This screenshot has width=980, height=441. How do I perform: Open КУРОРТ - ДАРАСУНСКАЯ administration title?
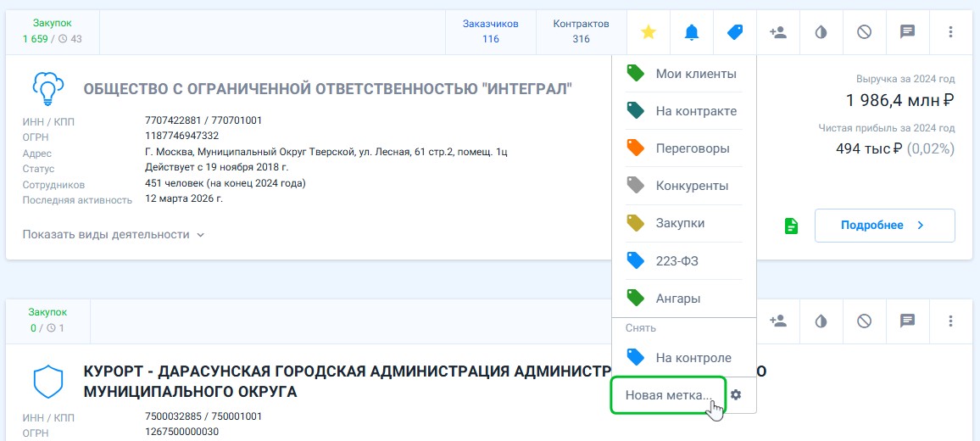pos(426,382)
